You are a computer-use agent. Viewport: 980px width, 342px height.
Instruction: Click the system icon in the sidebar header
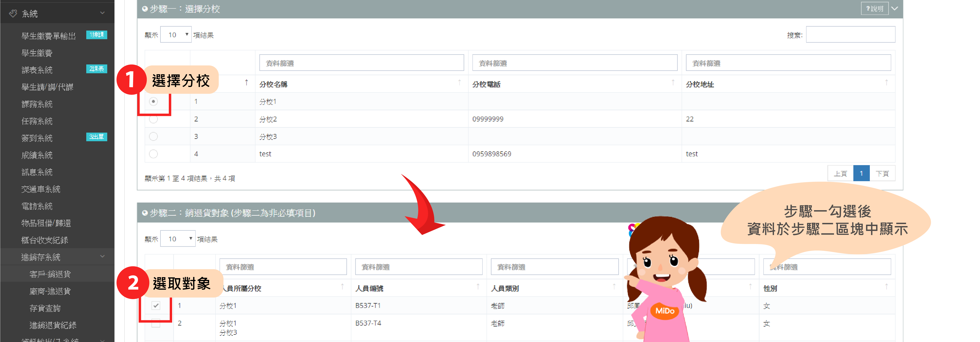pos(13,14)
